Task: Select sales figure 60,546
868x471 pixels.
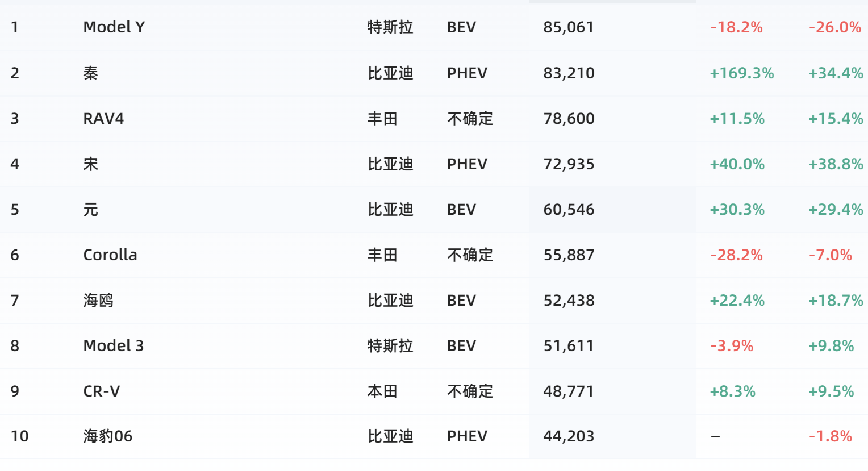Action: tap(569, 210)
